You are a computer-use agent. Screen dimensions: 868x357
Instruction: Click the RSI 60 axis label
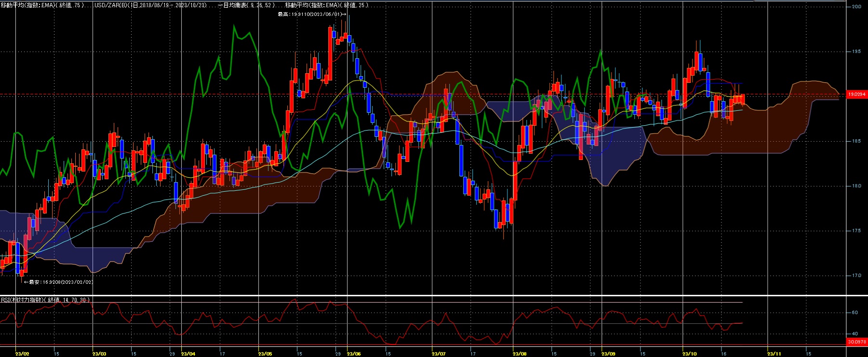click(x=855, y=312)
